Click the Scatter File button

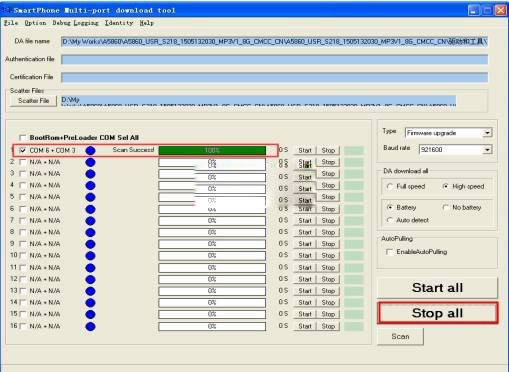pos(33,101)
